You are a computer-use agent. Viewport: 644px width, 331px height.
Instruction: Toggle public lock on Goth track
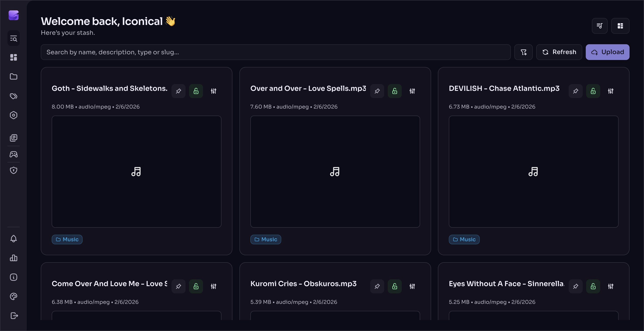tap(196, 91)
